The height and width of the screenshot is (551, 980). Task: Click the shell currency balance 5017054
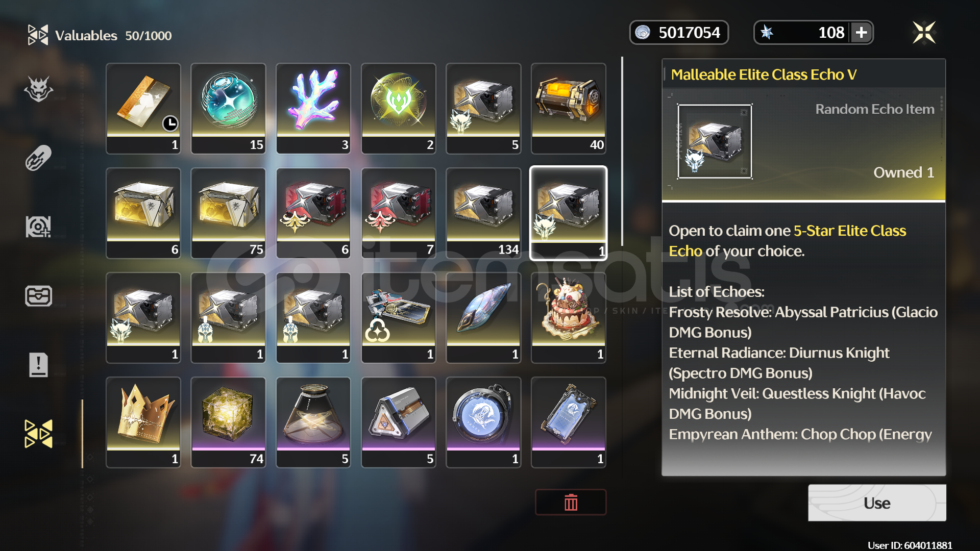click(679, 33)
